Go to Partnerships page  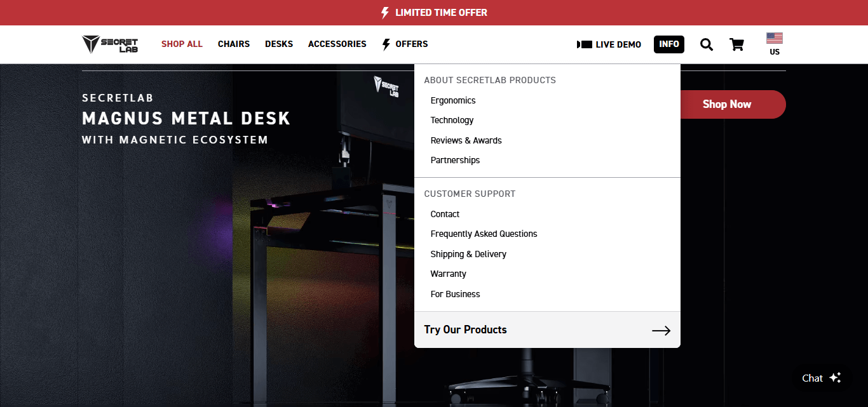click(x=455, y=160)
